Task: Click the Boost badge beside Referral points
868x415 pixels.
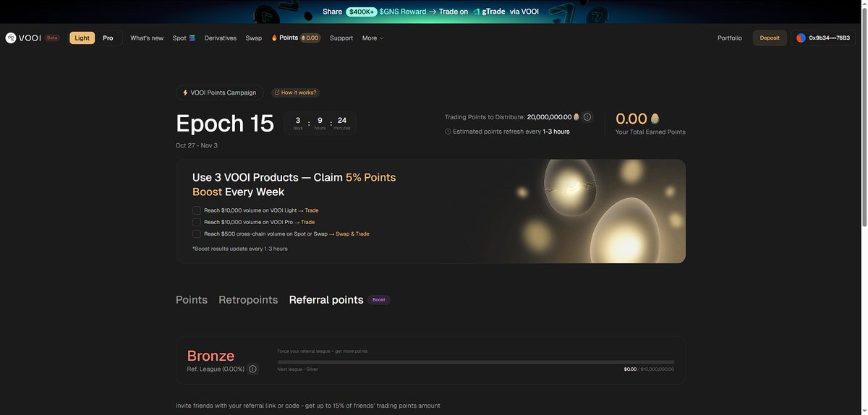Action: 379,299
